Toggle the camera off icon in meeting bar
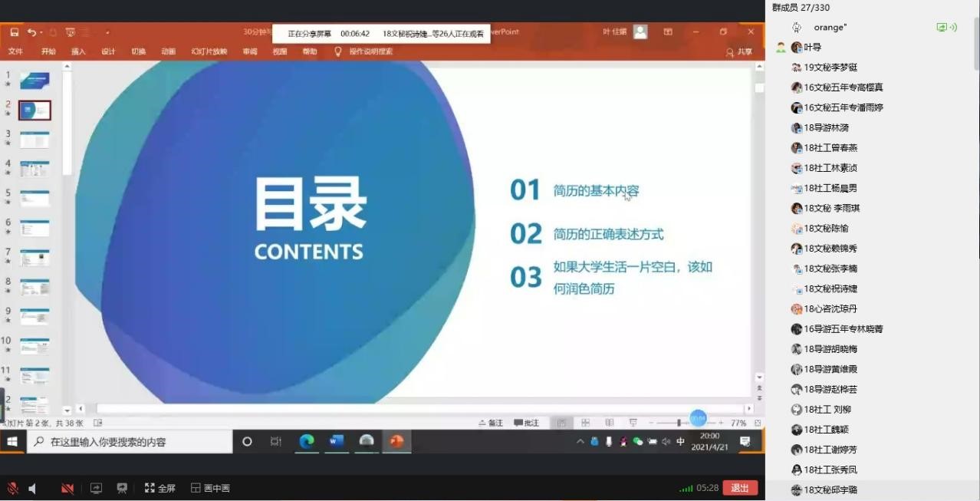The width and height of the screenshot is (980, 501). 67,488
